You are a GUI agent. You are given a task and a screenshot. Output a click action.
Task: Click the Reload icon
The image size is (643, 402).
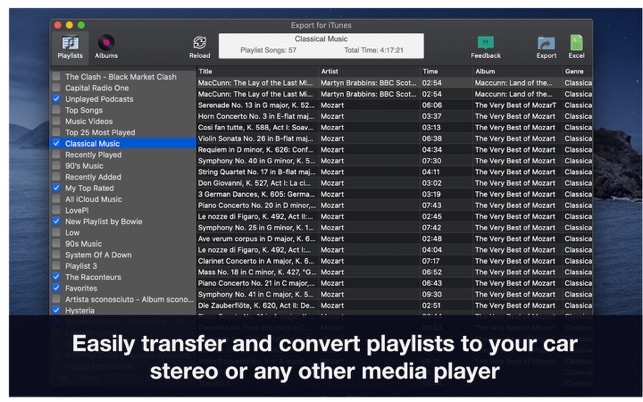click(200, 43)
